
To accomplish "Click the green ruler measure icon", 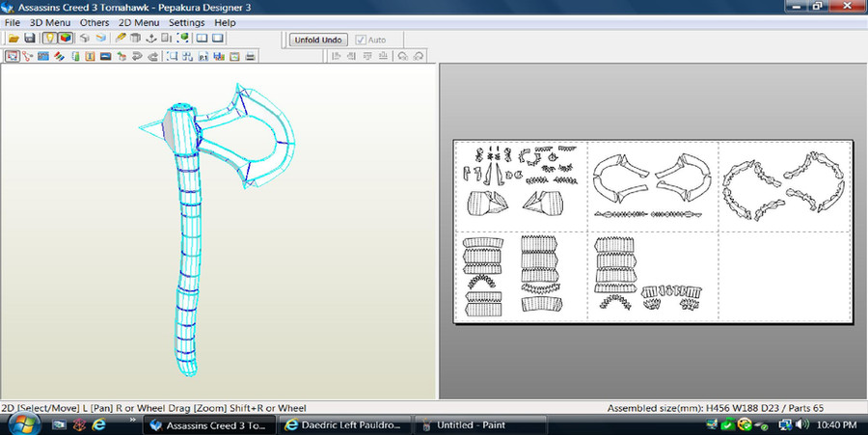I will [75, 56].
